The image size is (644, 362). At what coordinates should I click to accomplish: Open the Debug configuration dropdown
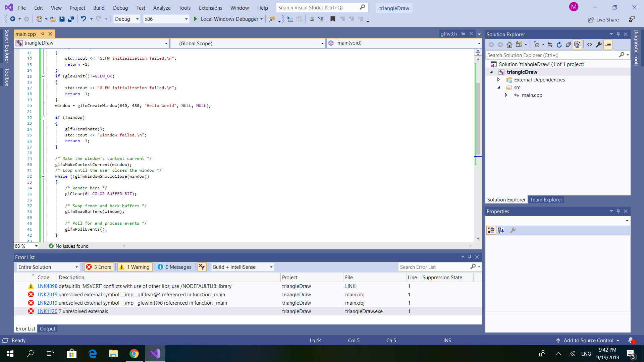127,19
